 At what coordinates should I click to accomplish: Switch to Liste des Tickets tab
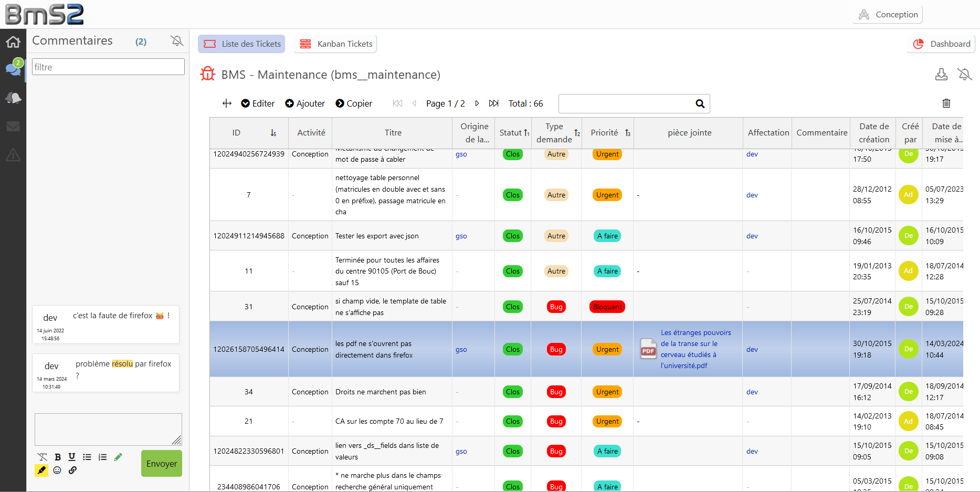[x=241, y=44]
